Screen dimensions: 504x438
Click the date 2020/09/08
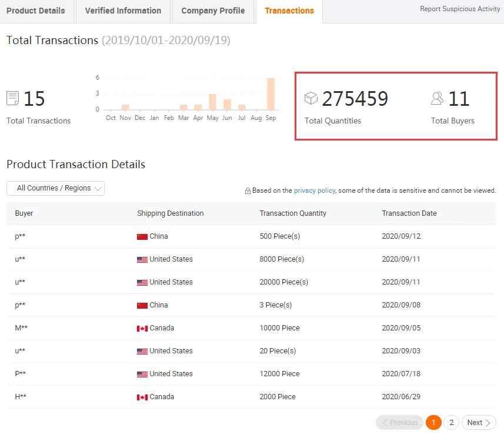coord(401,305)
